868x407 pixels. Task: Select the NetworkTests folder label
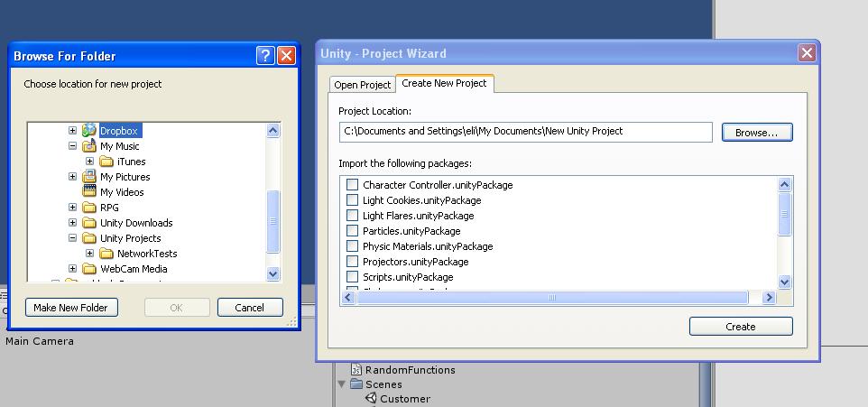[x=147, y=254]
